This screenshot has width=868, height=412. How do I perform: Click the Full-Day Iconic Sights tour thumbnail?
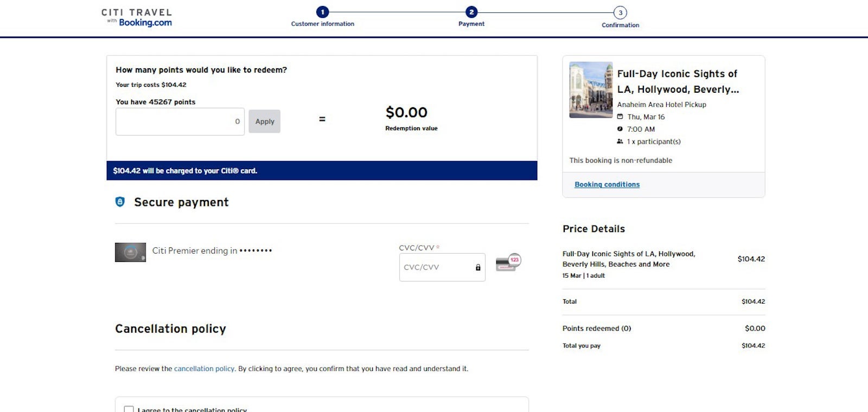point(591,89)
